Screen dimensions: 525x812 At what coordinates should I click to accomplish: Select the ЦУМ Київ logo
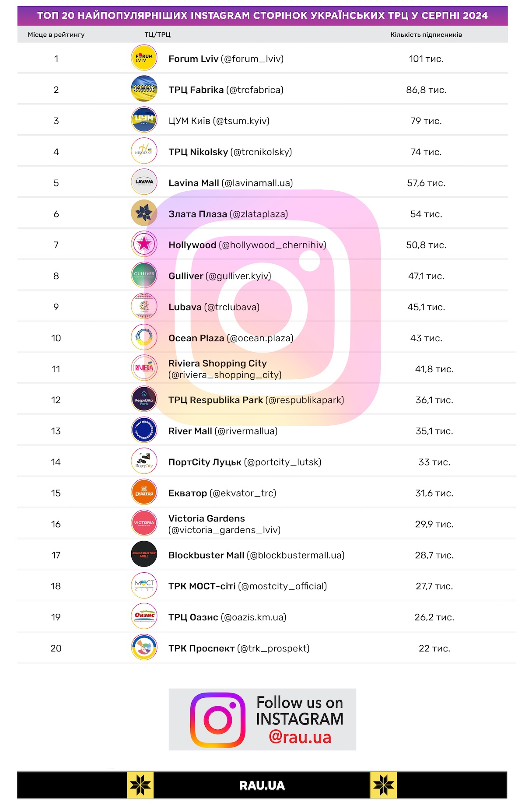pyautogui.click(x=144, y=120)
